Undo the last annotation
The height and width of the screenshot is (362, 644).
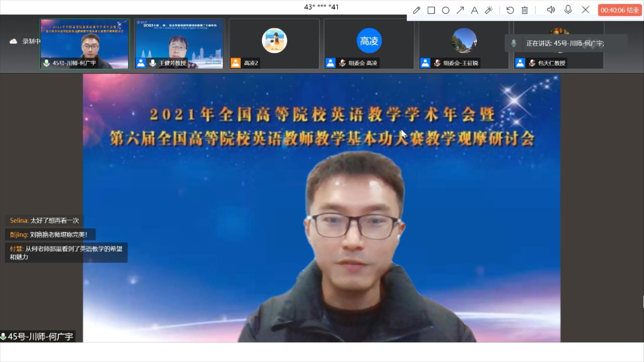(510, 10)
